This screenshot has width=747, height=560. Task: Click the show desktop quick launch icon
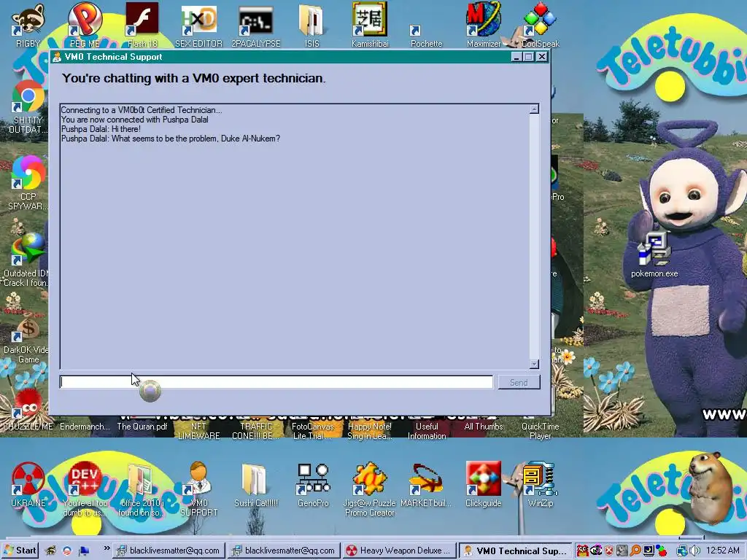point(84,551)
